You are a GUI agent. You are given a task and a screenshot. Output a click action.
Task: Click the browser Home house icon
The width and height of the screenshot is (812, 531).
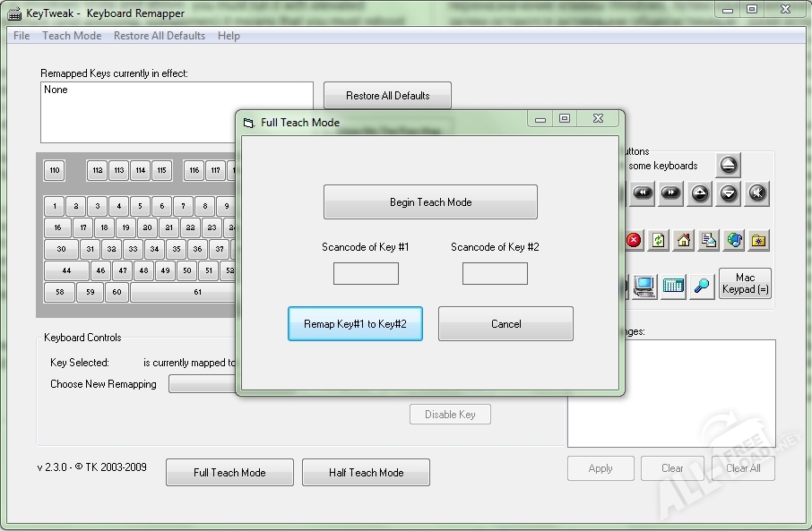pyautogui.click(x=684, y=240)
